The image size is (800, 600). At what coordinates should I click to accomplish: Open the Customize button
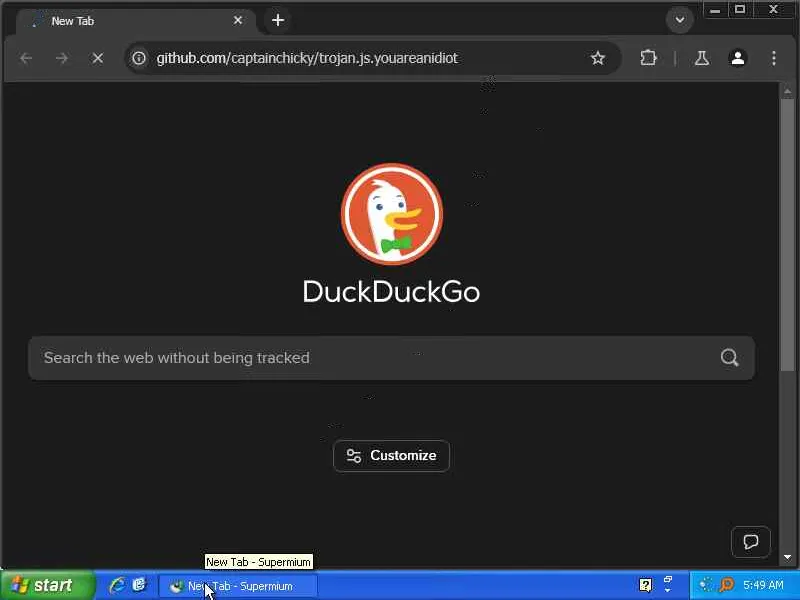coord(391,456)
